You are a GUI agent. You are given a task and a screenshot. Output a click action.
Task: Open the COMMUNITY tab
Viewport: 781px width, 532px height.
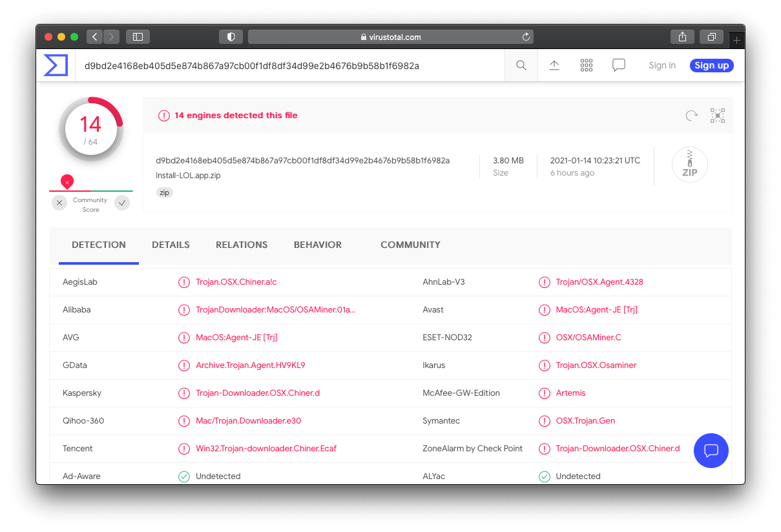410,245
